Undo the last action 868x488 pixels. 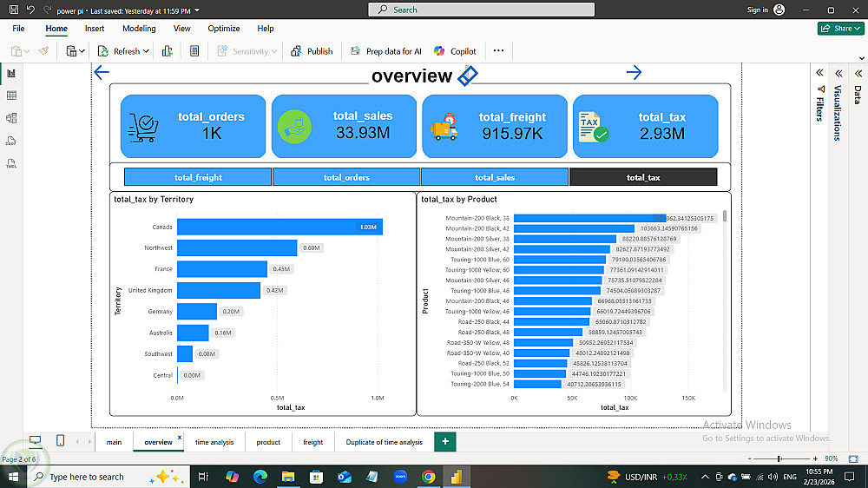[30, 10]
